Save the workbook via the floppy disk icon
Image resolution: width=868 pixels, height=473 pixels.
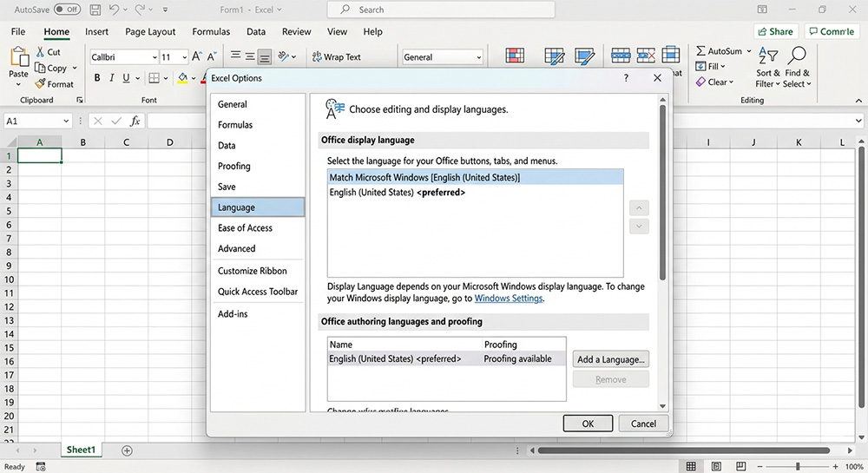pyautogui.click(x=95, y=10)
